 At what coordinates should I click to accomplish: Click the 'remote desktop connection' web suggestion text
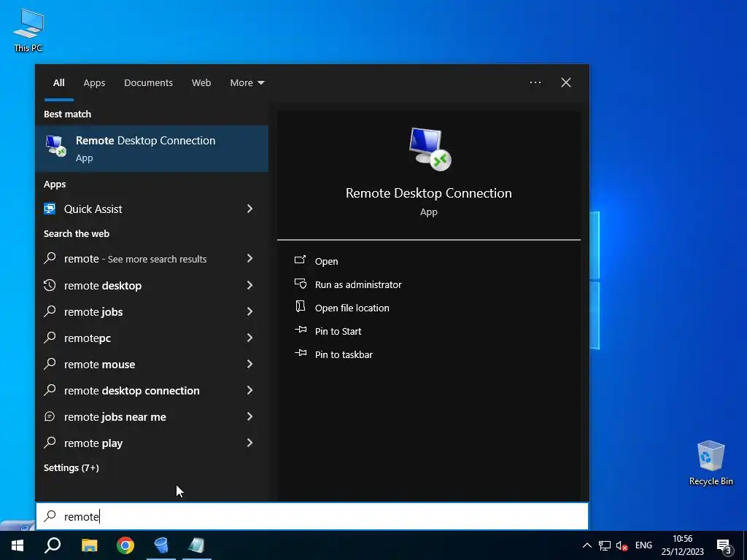132,391
